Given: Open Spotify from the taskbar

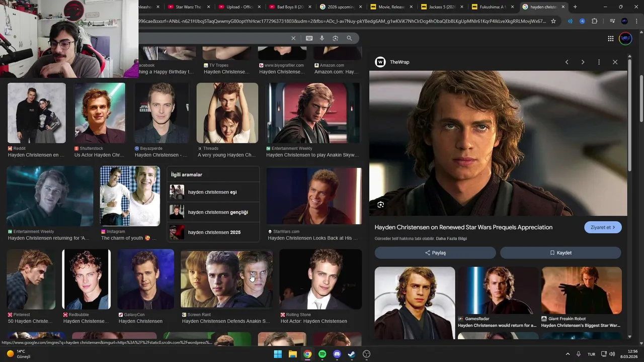Looking at the screenshot, I should click(x=322, y=354).
